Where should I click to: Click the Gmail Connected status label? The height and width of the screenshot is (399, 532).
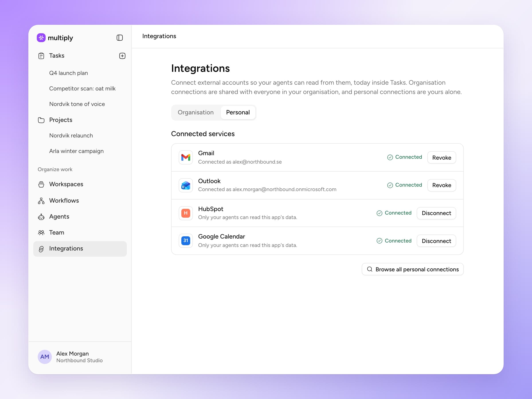[405, 157]
